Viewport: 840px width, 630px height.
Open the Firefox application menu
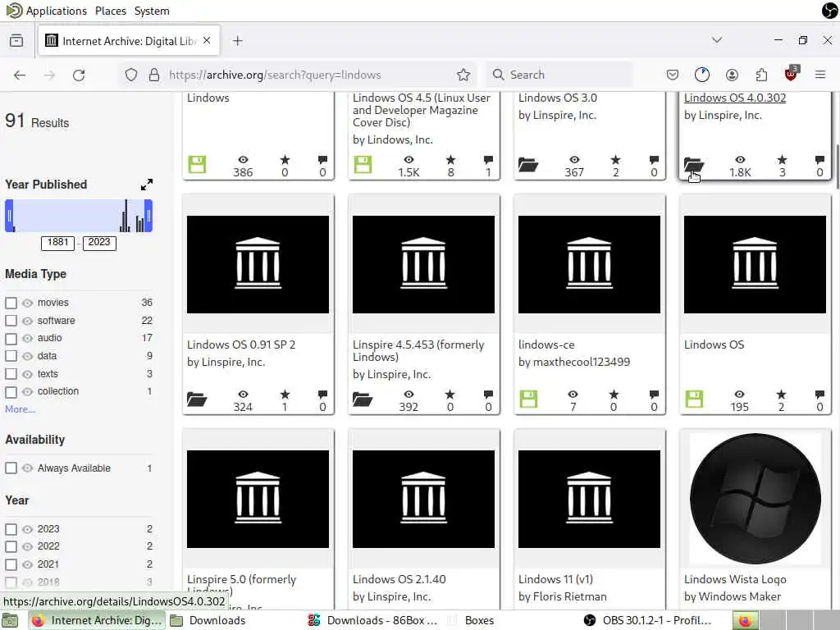(x=820, y=75)
